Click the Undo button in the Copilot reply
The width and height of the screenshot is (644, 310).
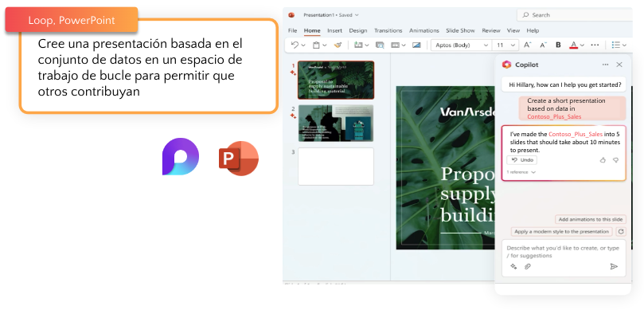tap(521, 160)
